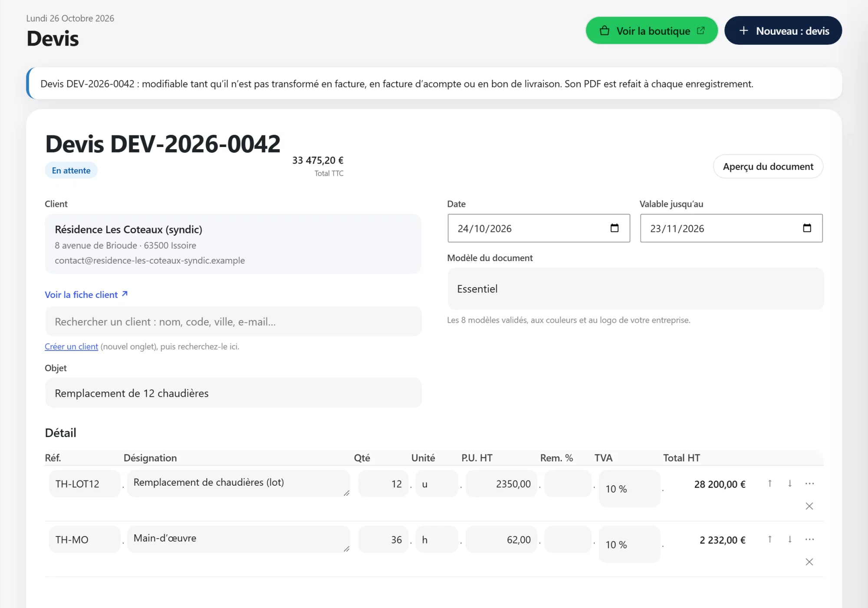Edit the Valable jusqu'au field 23/11/2026

coord(731,228)
